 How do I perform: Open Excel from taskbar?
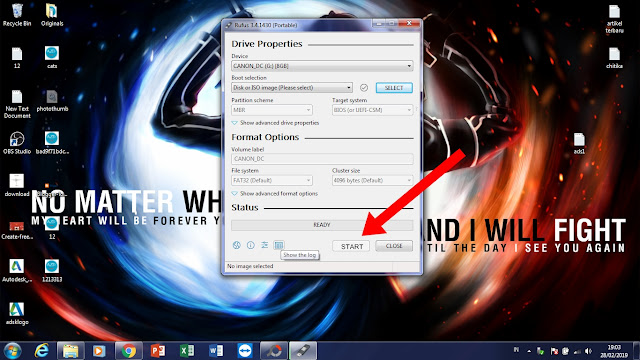click(187, 351)
